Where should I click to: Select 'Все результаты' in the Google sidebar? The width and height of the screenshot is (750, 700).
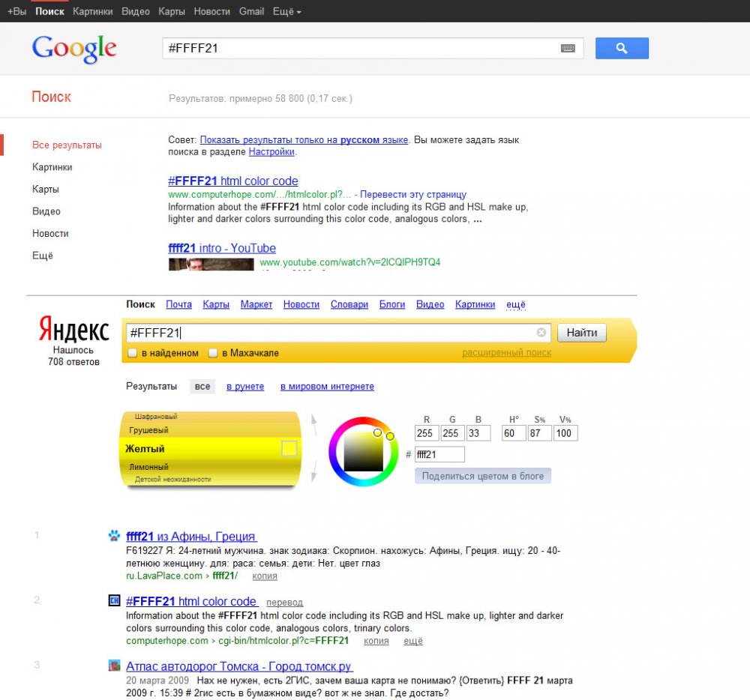pos(67,145)
